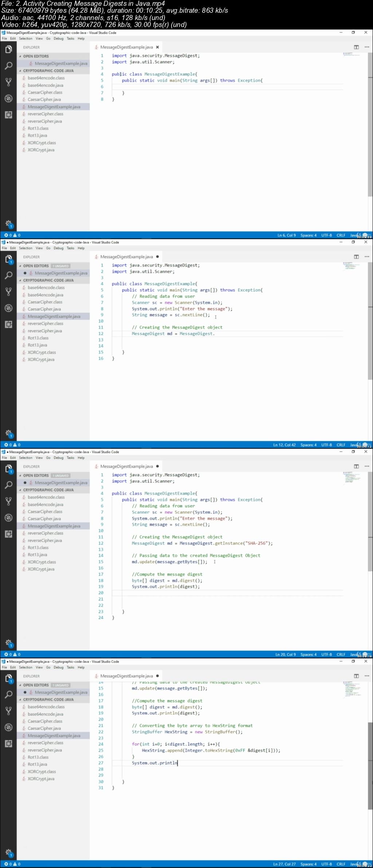Select MessageDigestExample.java editor tab in the 00:06:16 frame
Screen dimensions: 373x868
126,466
